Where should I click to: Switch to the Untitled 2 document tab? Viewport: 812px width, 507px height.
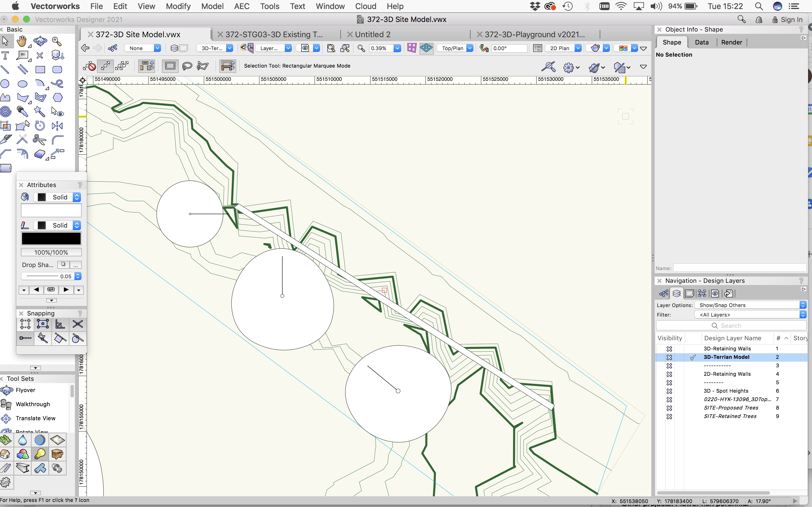[x=372, y=34]
